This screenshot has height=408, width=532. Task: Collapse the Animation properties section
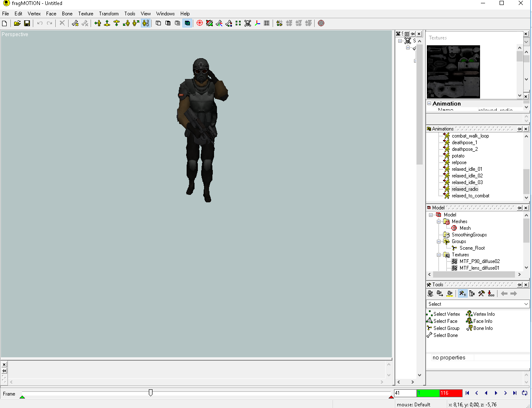[429, 103]
